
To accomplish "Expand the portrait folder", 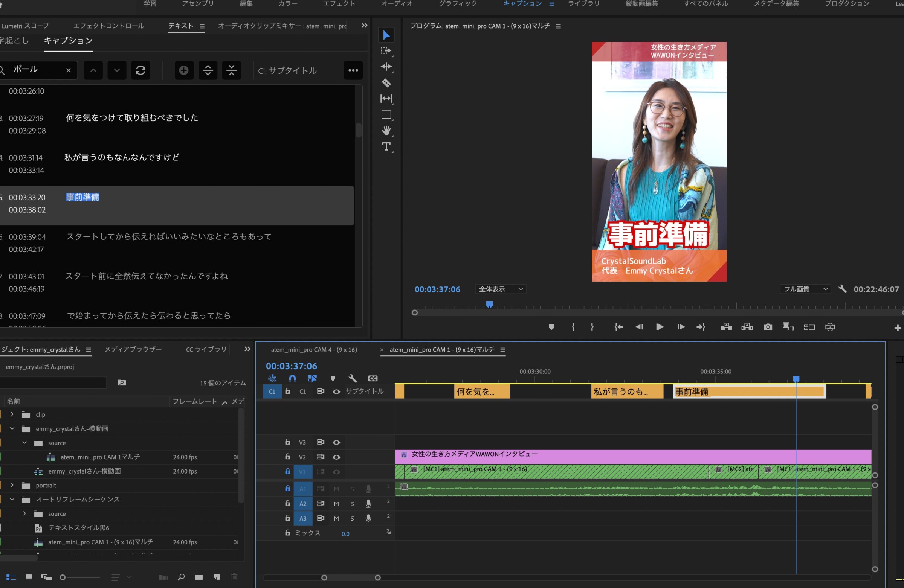I will tap(12, 485).
